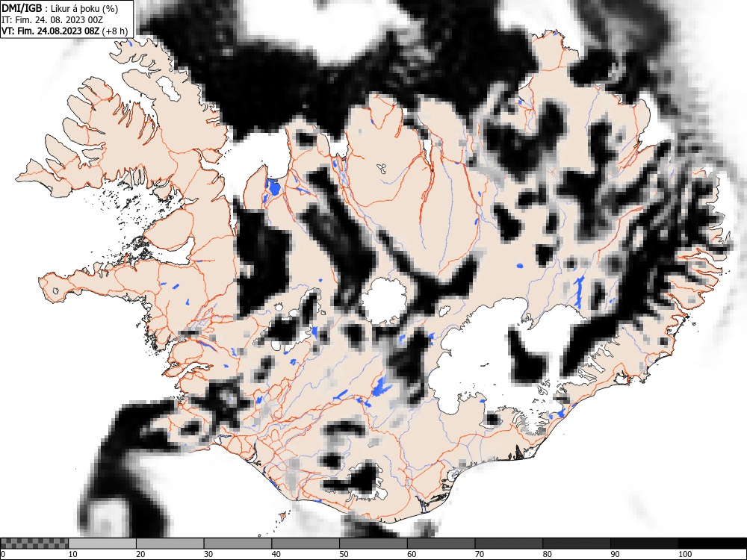Click the legend label "60"
The image size is (747, 560).
point(411,554)
